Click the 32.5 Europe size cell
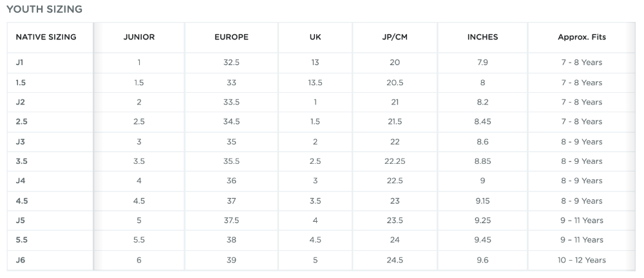Viewport: 644px width, 278px height. coord(231,63)
